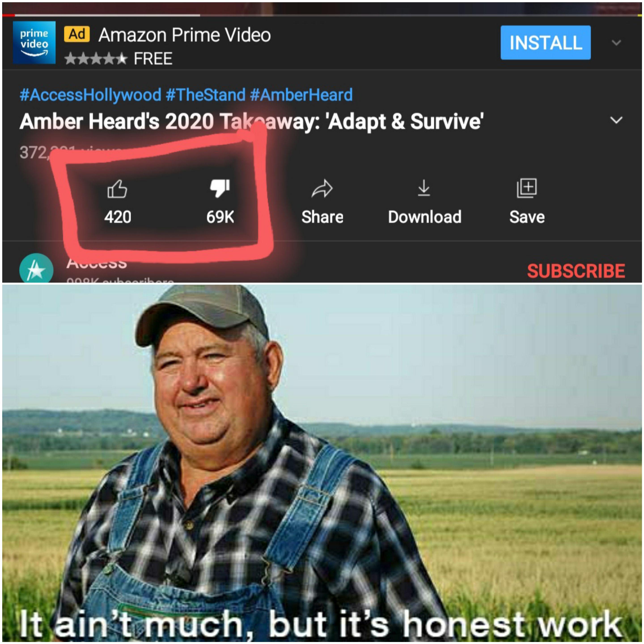
Task: Tap the Save to playlist icon
Action: pyautogui.click(x=527, y=188)
